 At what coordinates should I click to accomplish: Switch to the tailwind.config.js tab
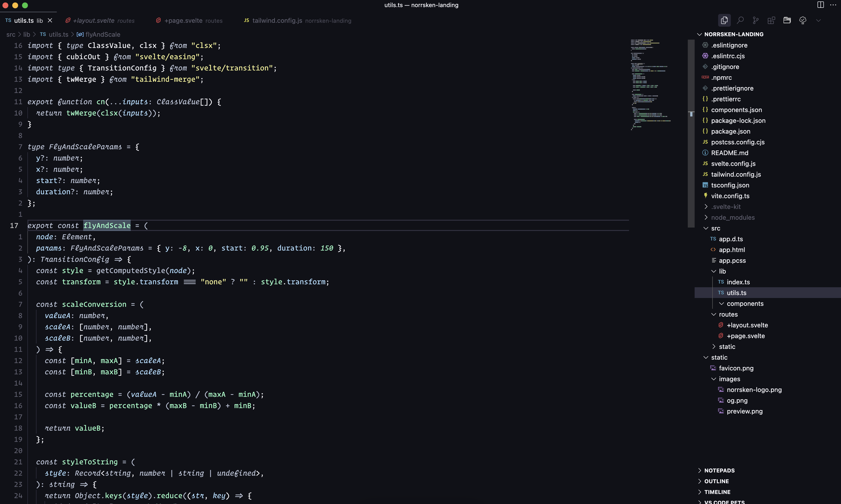click(x=277, y=21)
